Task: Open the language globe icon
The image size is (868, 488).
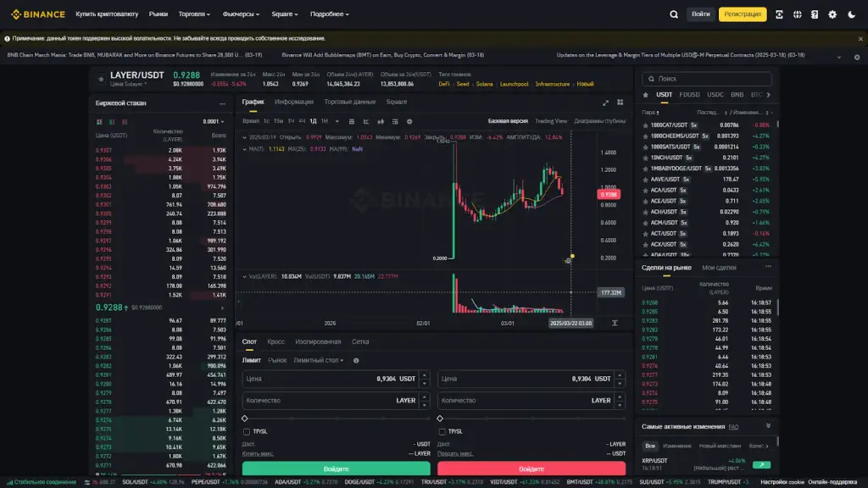Action: [797, 14]
